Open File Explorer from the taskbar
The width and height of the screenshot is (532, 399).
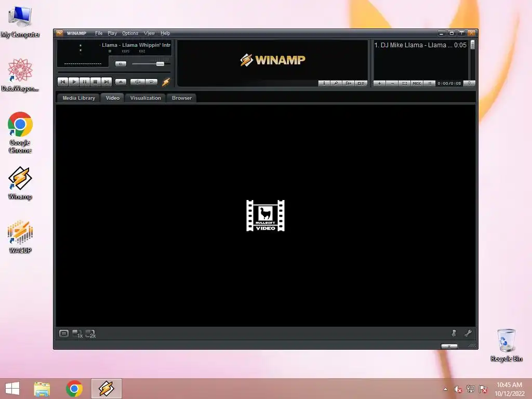(x=42, y=389)
